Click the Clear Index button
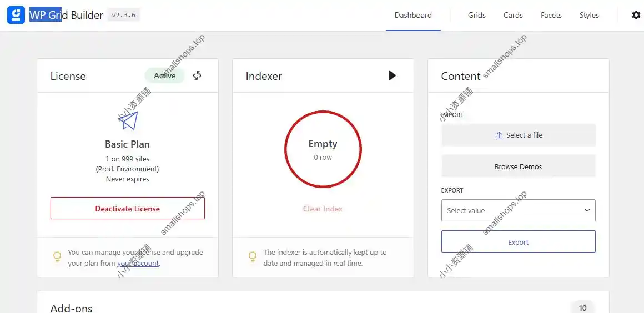The image size is (644, 313). pyautogui.click(x=323, y=209)
